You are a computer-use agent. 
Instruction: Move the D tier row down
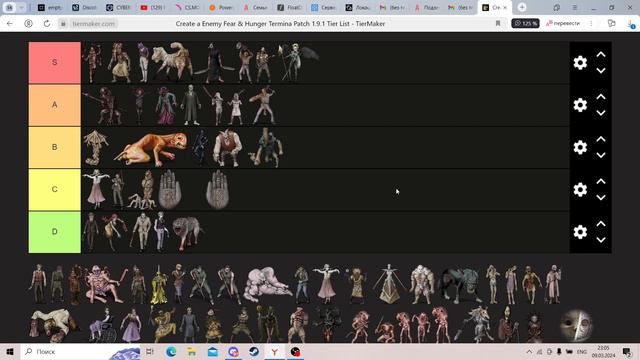[601, 240]
